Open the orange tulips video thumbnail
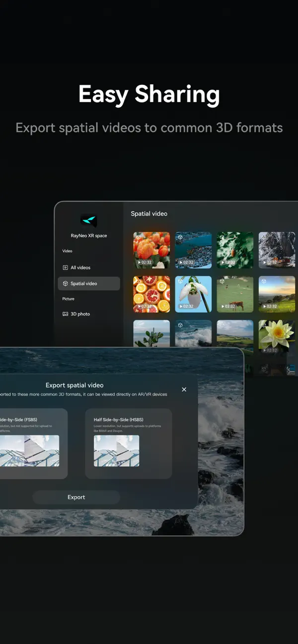The width and height of the screenshot is (298, 644). coord(151,251)
